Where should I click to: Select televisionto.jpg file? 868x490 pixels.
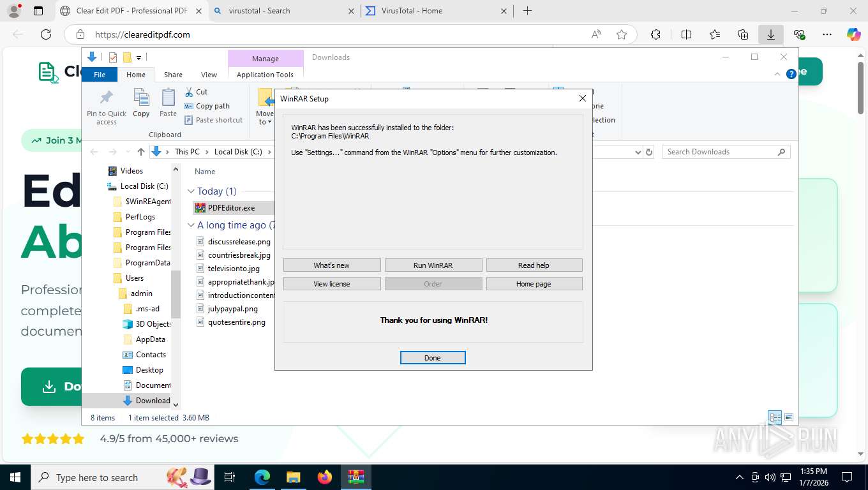click(x=234, y=269)
